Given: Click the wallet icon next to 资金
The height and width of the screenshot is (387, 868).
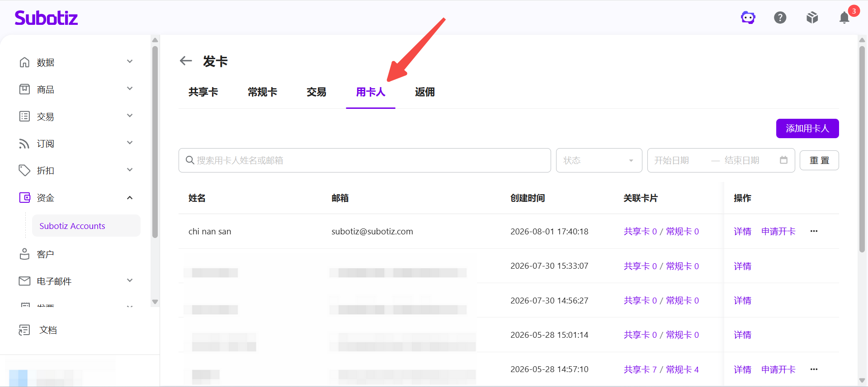Looking at the screenshot, I should 24,197.
